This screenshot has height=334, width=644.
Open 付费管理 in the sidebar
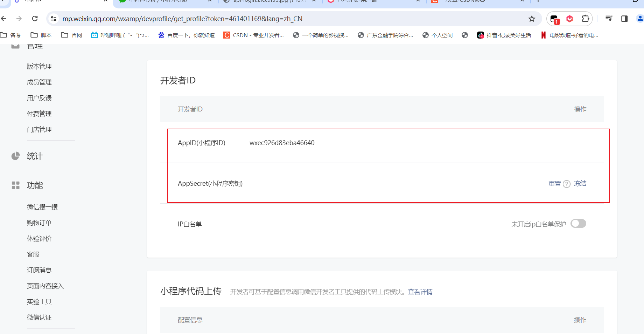[x=39, y=114]
